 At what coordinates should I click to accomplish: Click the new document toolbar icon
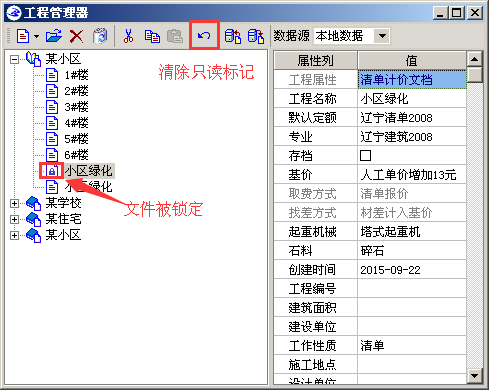click(x=23, y=36)
